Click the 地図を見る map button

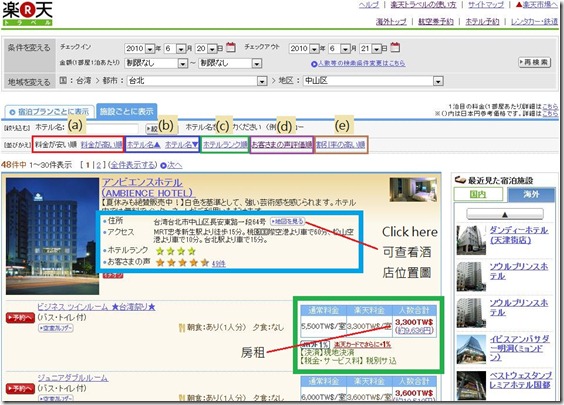tap(287, 221)
